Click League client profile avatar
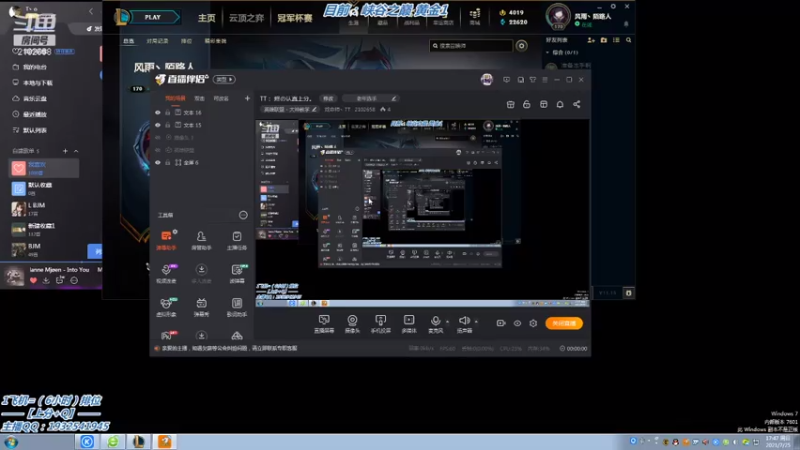This screenshot has height=450, width=800. click(x=558, y=16)
